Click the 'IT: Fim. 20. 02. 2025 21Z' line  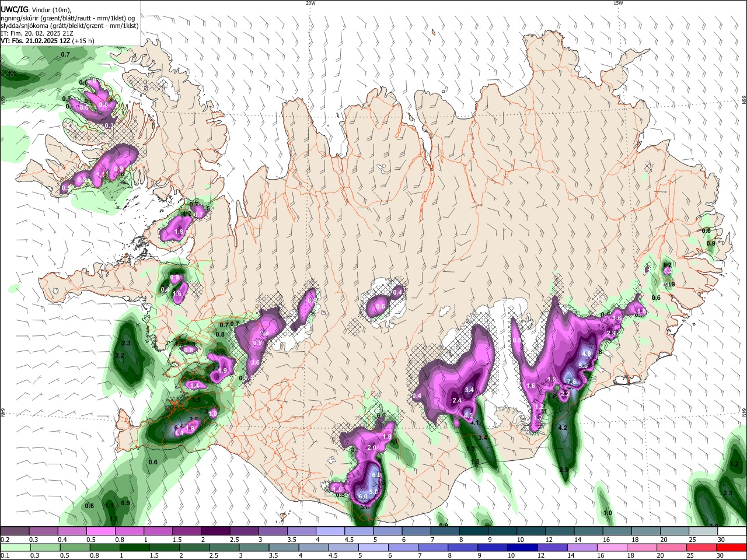[x=38, y=34]
